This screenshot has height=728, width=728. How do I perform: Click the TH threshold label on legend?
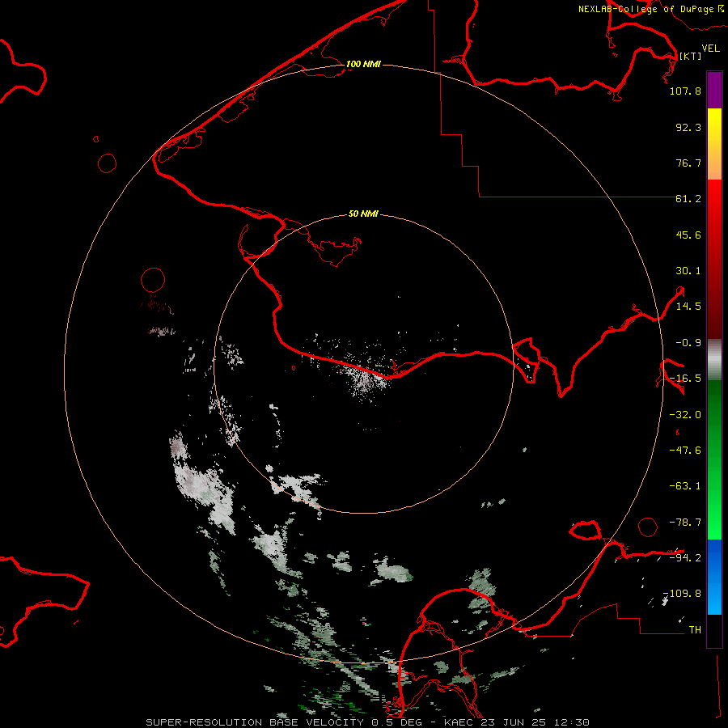(695, 630)
